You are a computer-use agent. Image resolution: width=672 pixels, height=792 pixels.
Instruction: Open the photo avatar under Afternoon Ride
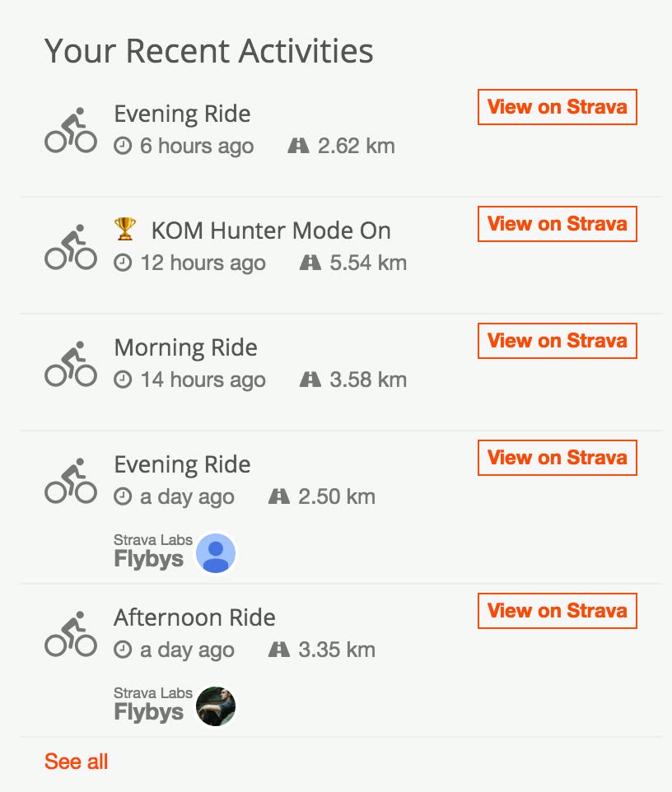coord(216,706)
